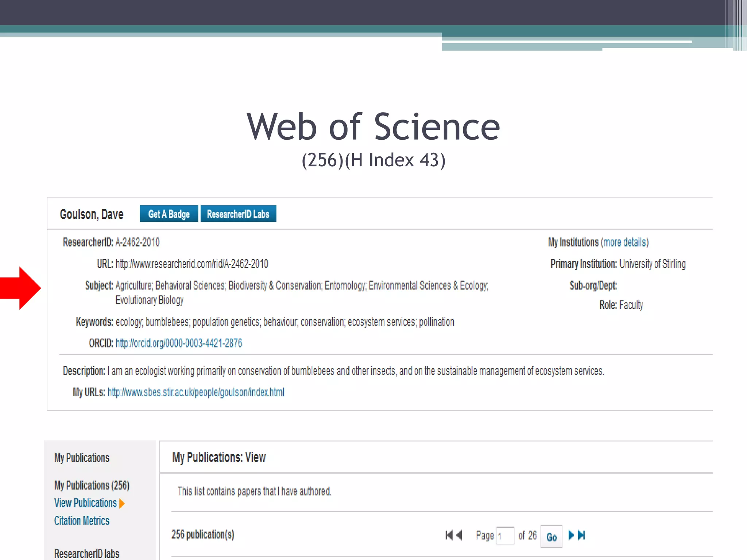Select the researcherid.com profile URL text
The image size is (747, 560).
click(192, 264)
